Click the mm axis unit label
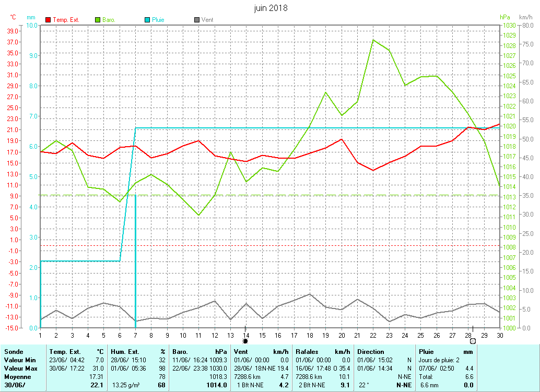540x392 pixels. (31, 17)
